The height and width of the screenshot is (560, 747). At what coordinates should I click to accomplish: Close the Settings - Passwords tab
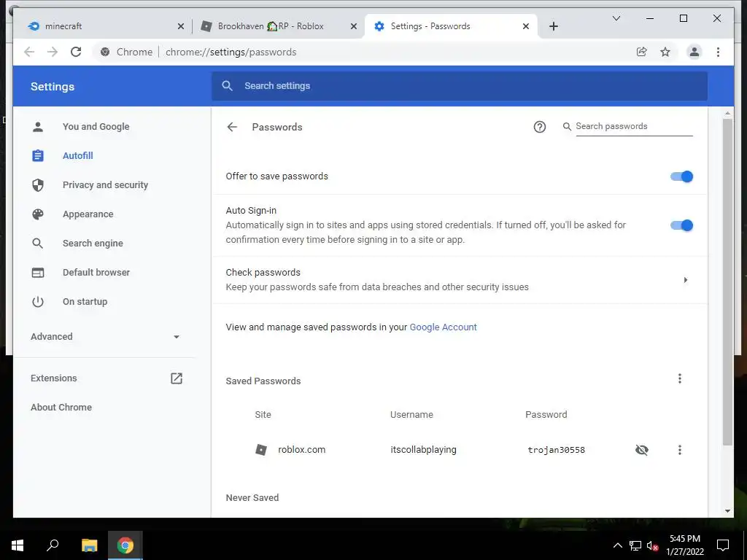click(x=526, y=27)
